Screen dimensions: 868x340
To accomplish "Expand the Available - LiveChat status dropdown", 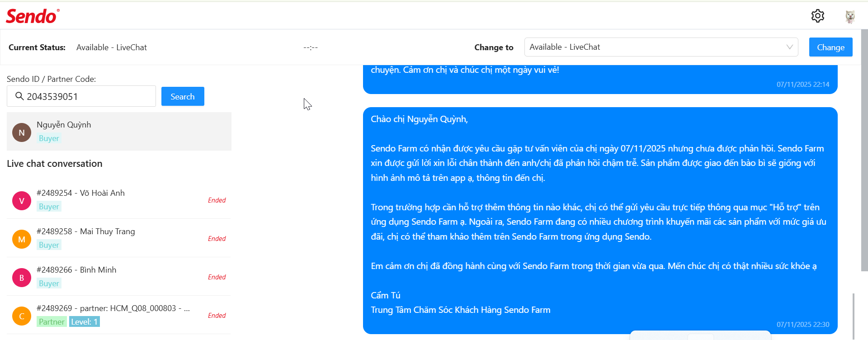I will point(661,47).
